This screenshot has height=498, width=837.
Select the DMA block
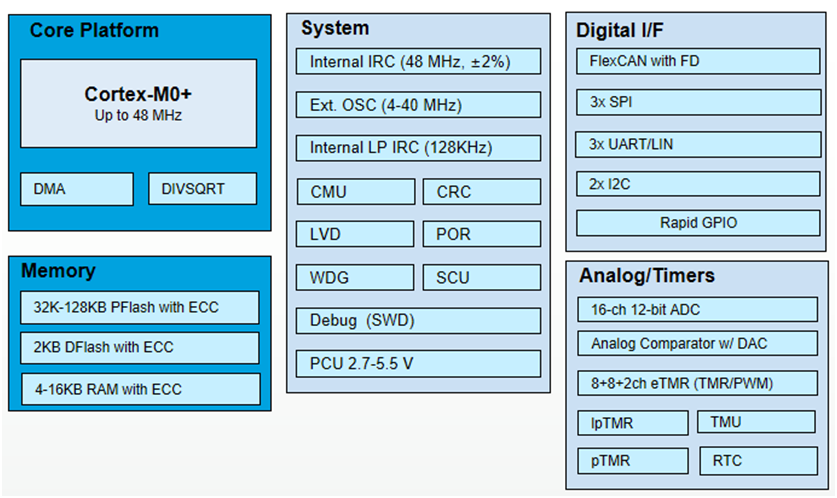[x=77, y=189]
